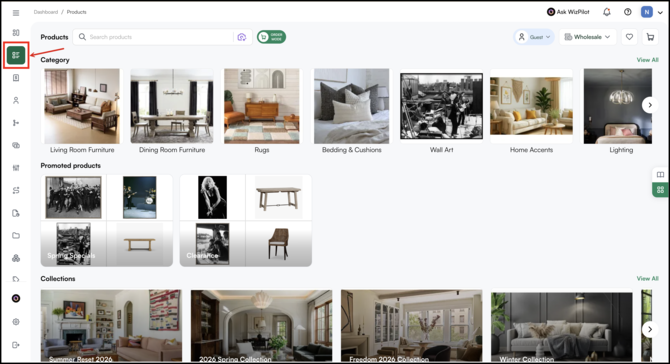Open the WizPilot round icon in sidebar
This screenshot has width=670, height=364.
[16, 299]
